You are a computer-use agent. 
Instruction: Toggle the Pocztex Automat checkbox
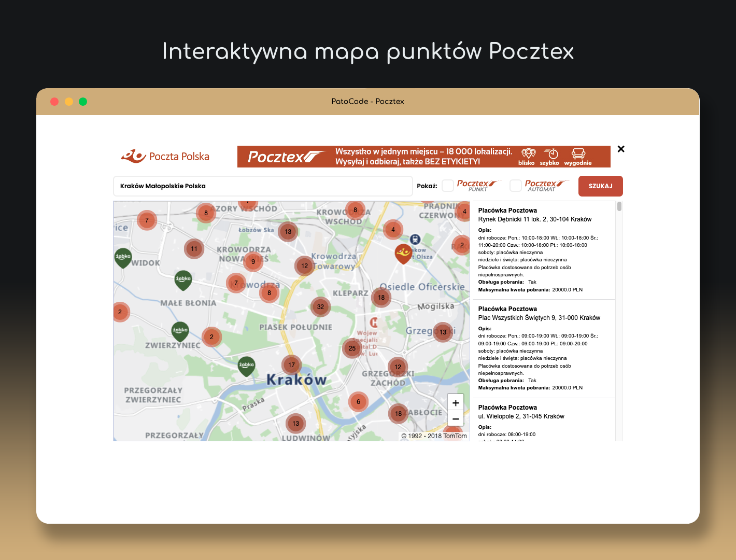coord(516,186)
